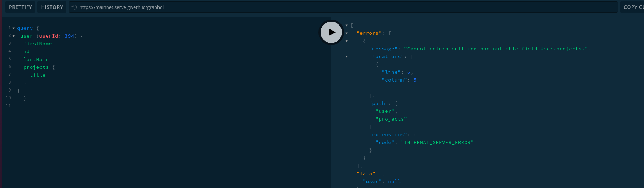Click the COPY CURL button
This screenshot has width=644, height=188.
(633, 7)
